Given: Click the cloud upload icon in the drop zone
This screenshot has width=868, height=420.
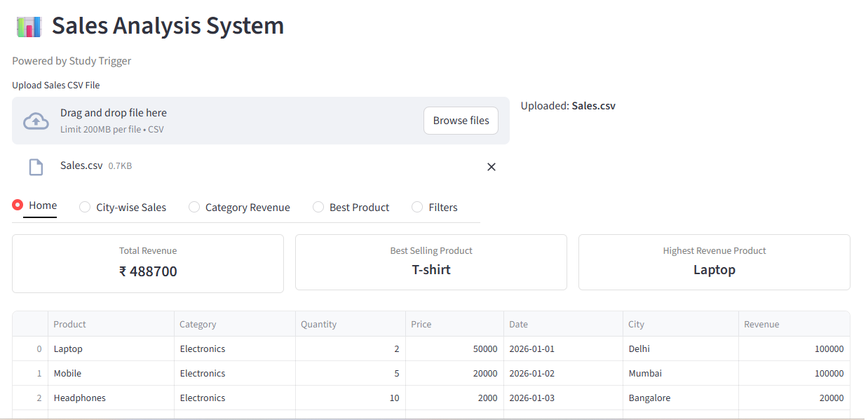Looking at the screenshot, I should [x=34, y=120].
